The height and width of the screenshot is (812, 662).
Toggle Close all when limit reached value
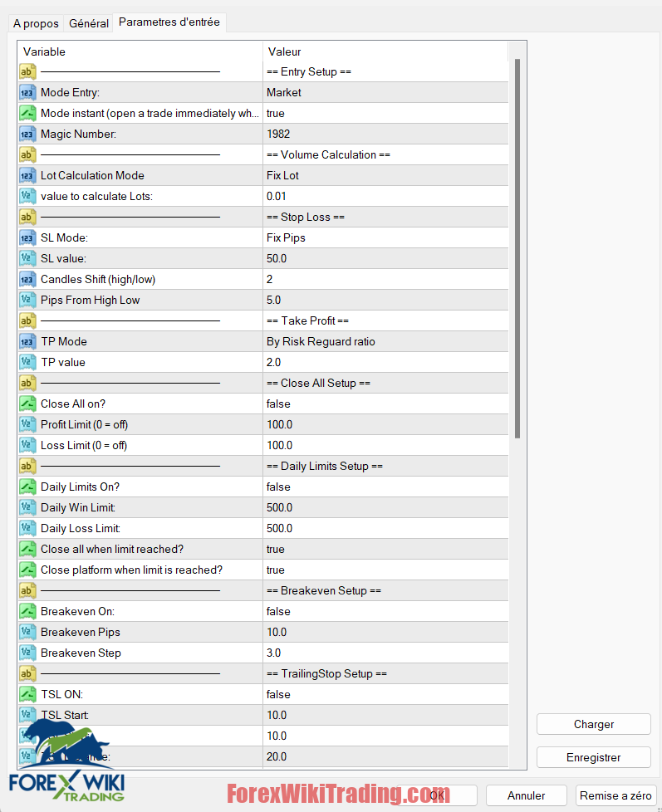[386, 549]
